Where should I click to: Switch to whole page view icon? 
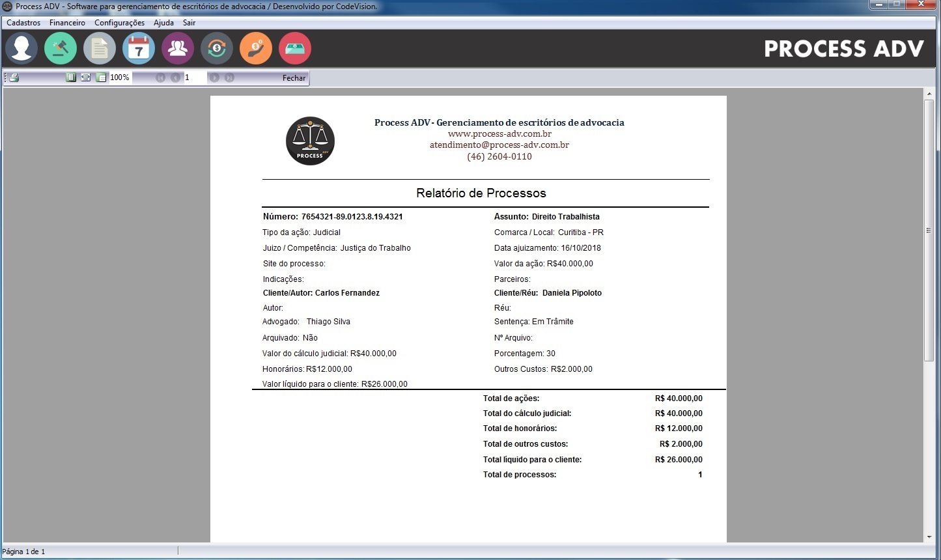click(72, 77)
